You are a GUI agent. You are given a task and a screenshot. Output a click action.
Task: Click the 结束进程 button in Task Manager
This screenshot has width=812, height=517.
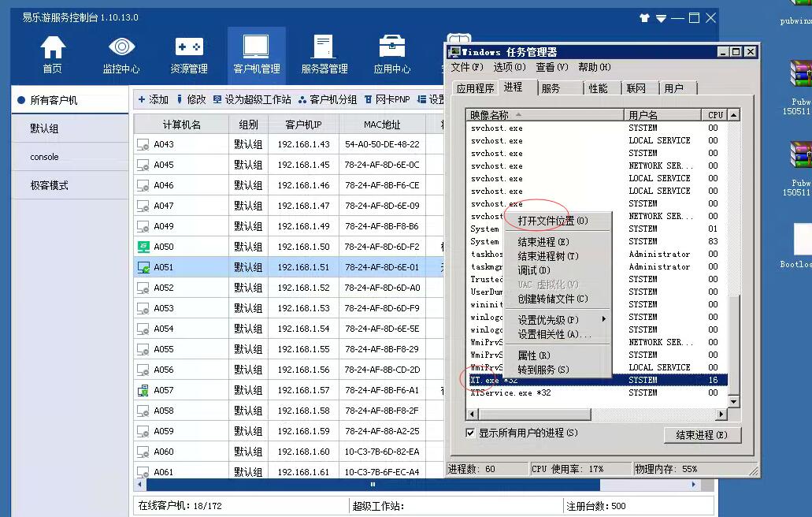[x=702, y=435]
